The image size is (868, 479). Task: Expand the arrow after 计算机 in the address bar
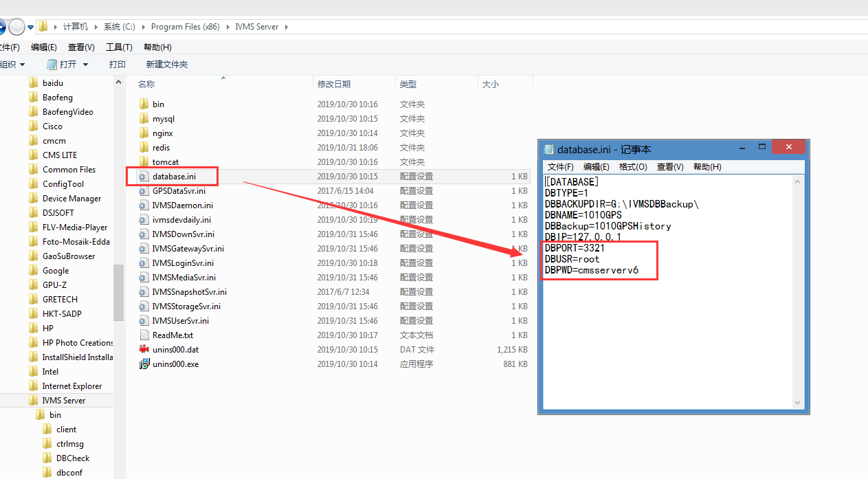pyautogui.click(x=96, y=27)
